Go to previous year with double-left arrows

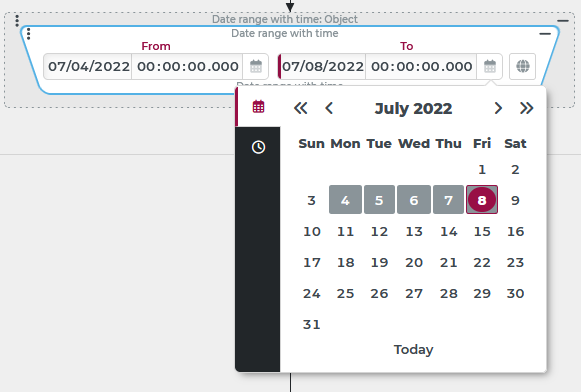point(301,108)
